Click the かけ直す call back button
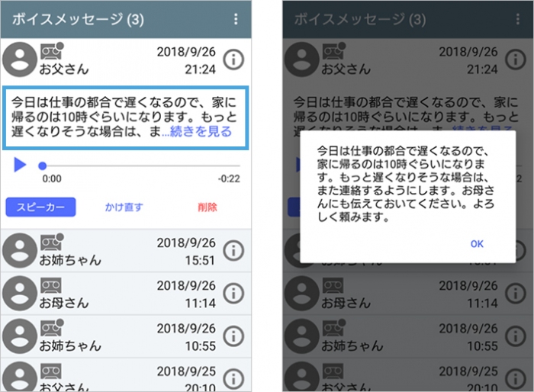Viewport: 534px width, 392px height. [x=124, y=207]
